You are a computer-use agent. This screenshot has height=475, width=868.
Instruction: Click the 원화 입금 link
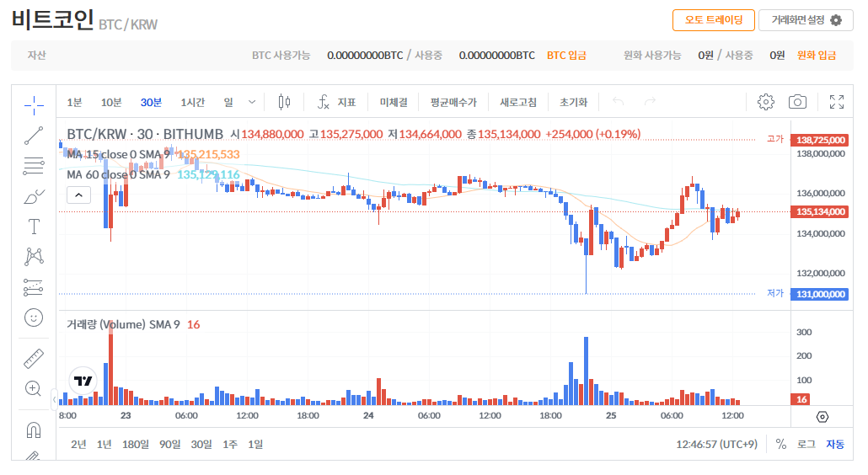point(816,56)
